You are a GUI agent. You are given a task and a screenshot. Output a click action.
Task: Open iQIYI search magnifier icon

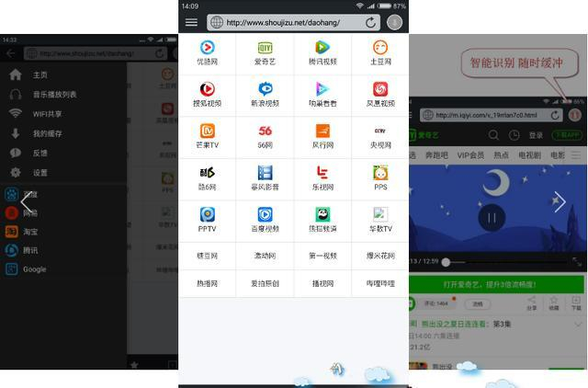tap(493, 135)
